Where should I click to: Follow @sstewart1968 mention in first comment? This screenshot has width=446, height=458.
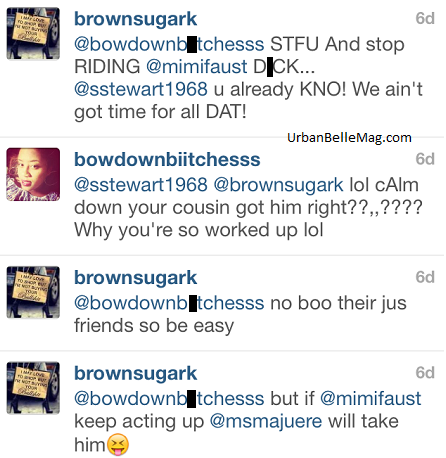click(141, 89)
